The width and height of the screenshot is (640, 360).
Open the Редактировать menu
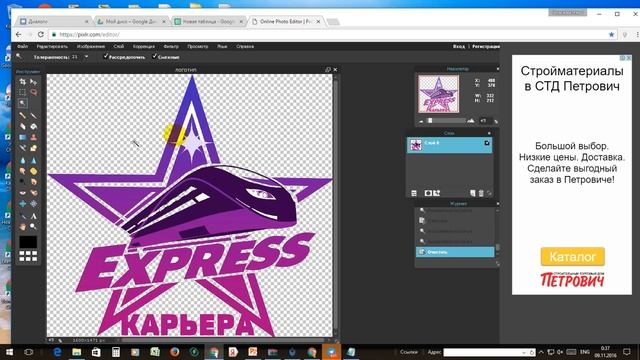(x=52, y=47)
